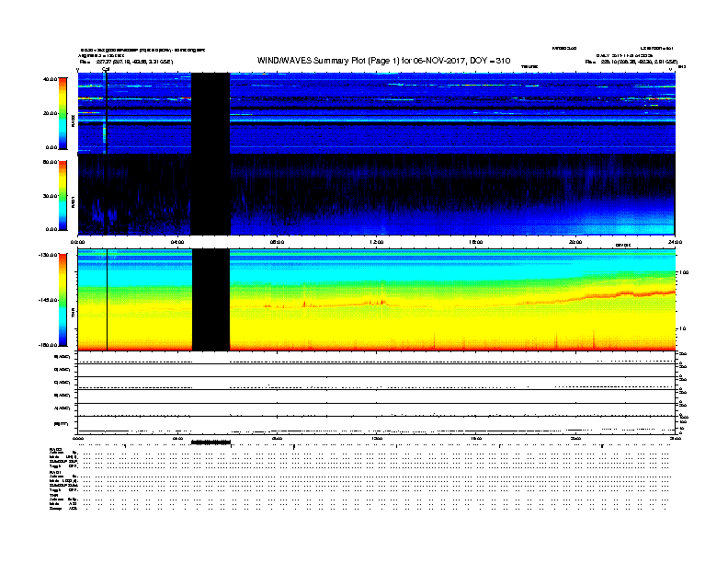Click the red plasma line in TNR spectrogram near 22:00
The width and height of the screenshot is (728, 563).
click(x=625, y=293)
